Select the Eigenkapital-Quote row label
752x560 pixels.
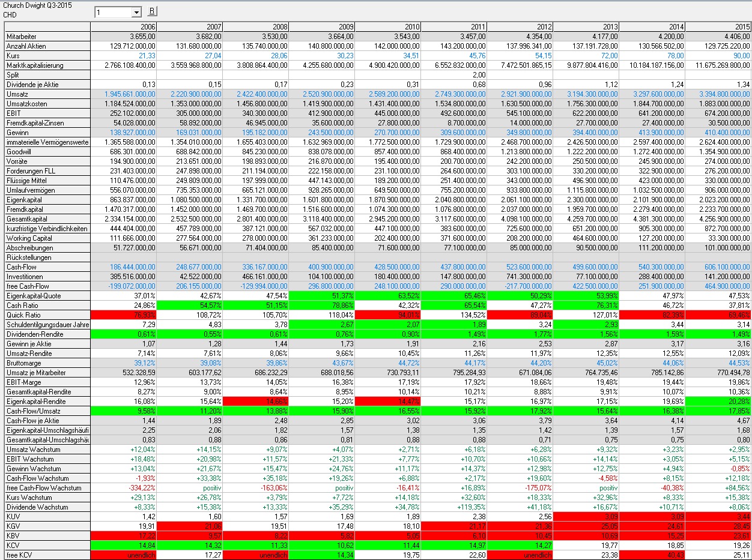click(47, 296)
